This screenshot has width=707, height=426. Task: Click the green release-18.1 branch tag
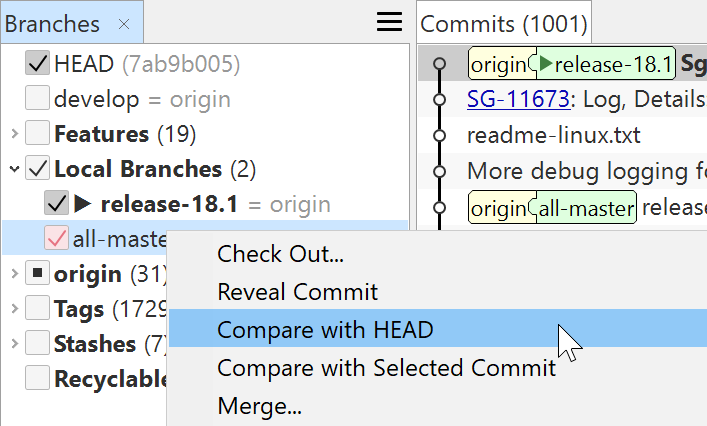pos(606,65)
